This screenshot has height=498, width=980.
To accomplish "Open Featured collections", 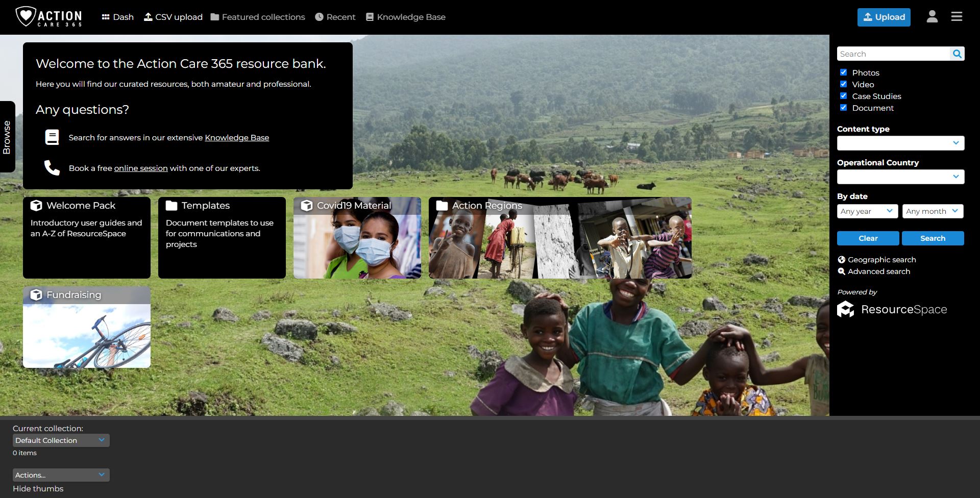I will pos(258,17).
